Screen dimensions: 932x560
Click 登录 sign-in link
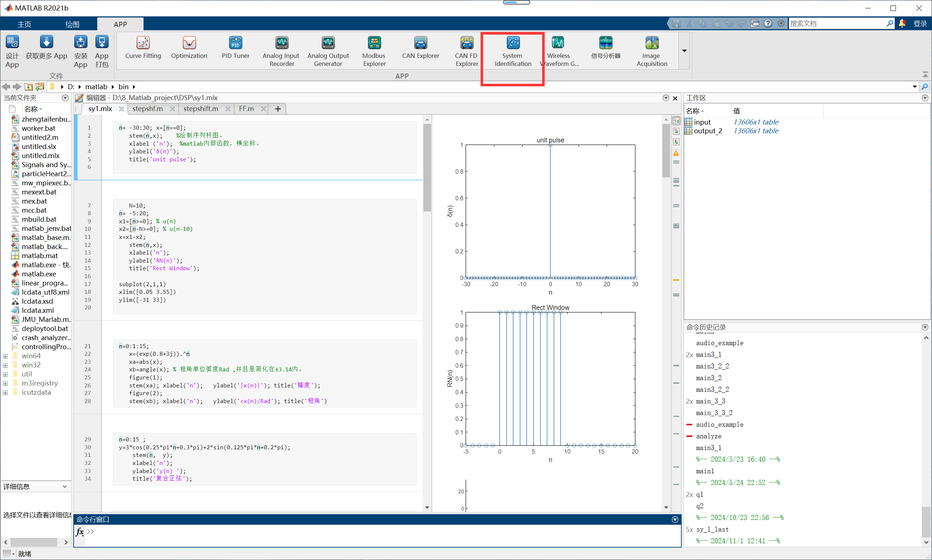pos(920,23)
